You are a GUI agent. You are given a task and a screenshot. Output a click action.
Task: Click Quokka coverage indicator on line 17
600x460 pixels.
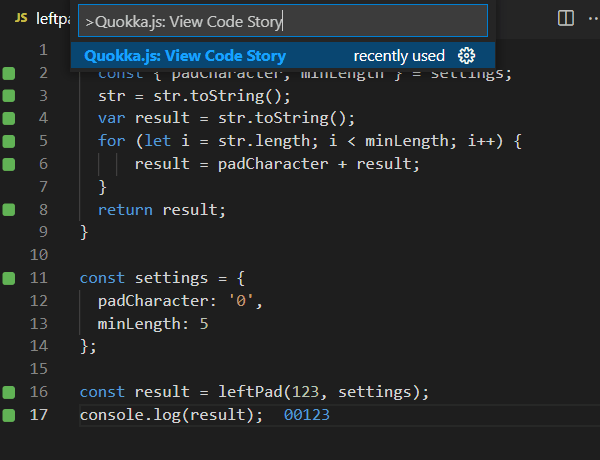[9, 415]
